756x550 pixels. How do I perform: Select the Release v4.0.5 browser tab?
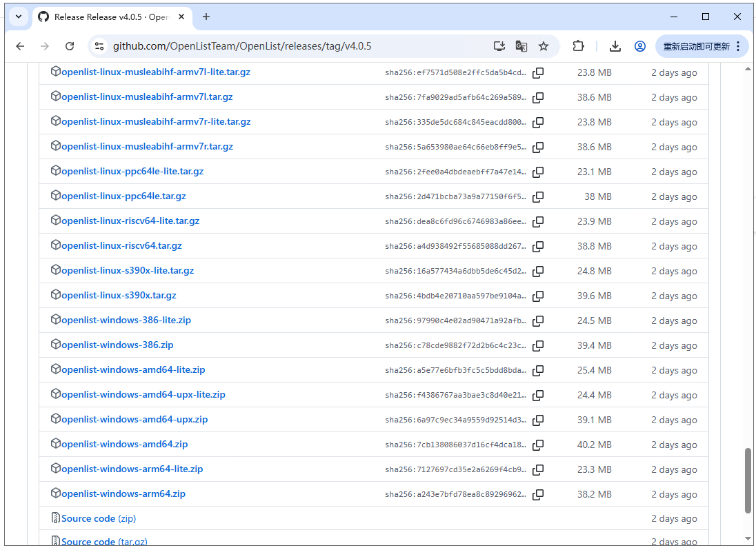pyautogui.click(x=111, y=17)
